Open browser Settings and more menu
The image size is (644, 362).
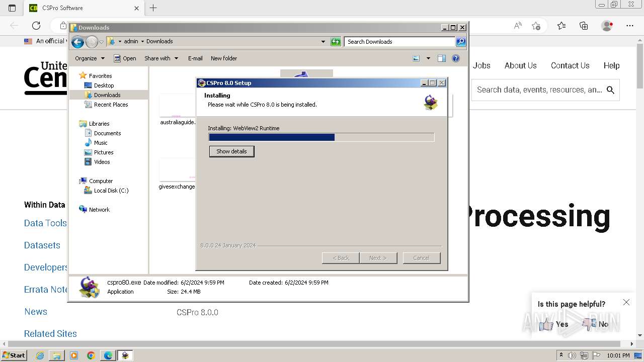click(x=630, y=26)
